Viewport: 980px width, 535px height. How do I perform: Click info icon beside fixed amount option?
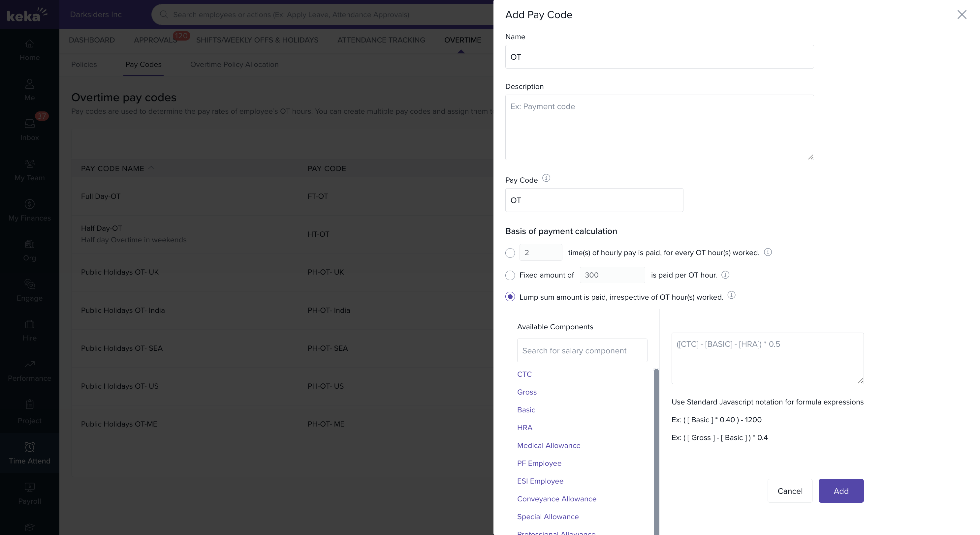tap(725, 275)
